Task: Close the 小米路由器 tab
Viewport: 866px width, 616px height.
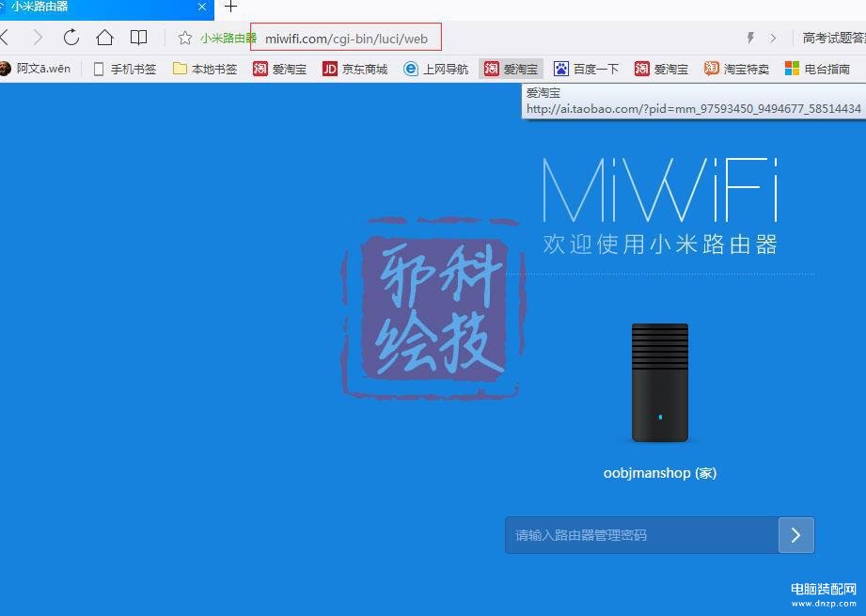Action: coord(202,7)
